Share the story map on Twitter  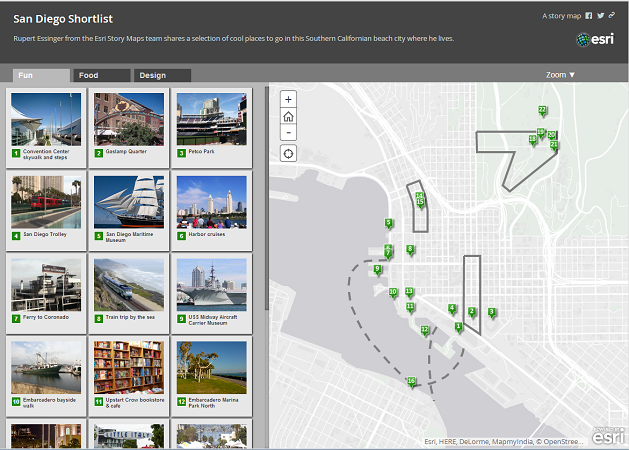pos(600,16)
